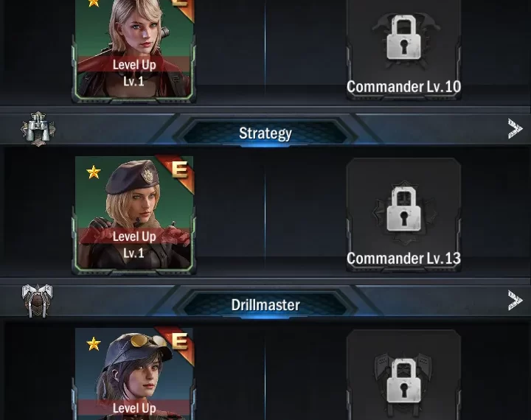Click padlock on Commander Lv.13 slot
The image size is (531, 420).
point(403,209)
